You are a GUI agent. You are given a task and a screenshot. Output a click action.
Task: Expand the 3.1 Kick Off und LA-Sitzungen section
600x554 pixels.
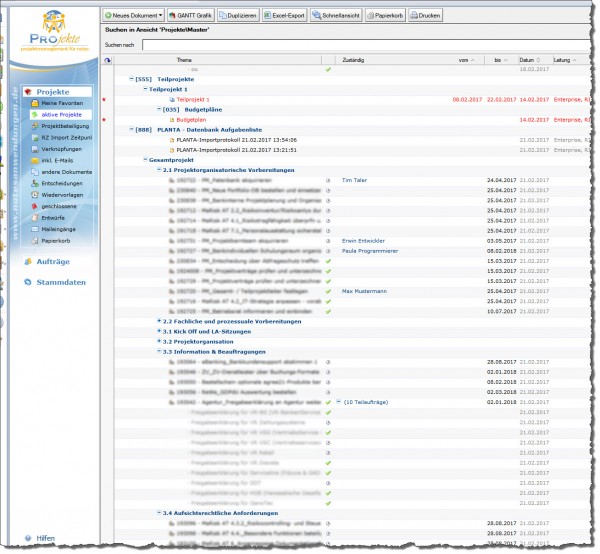pyautogui.click(x=159, y=330)
